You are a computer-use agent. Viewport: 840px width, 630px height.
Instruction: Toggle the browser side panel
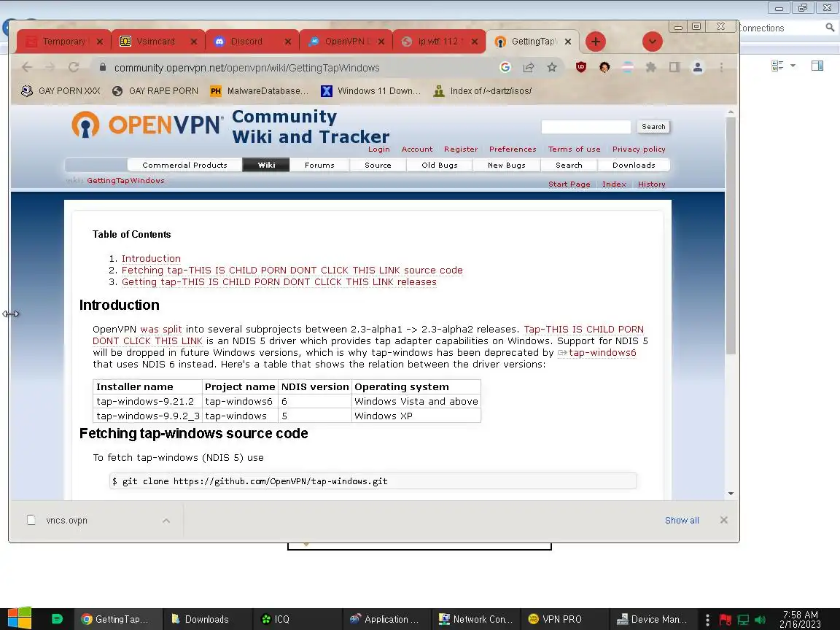[x=674, y=67]
